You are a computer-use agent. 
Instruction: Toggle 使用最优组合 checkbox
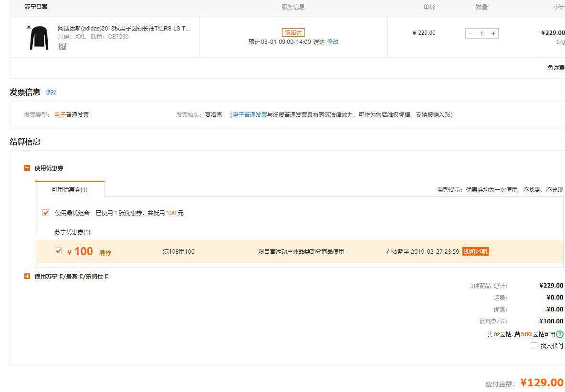(46, 213)
